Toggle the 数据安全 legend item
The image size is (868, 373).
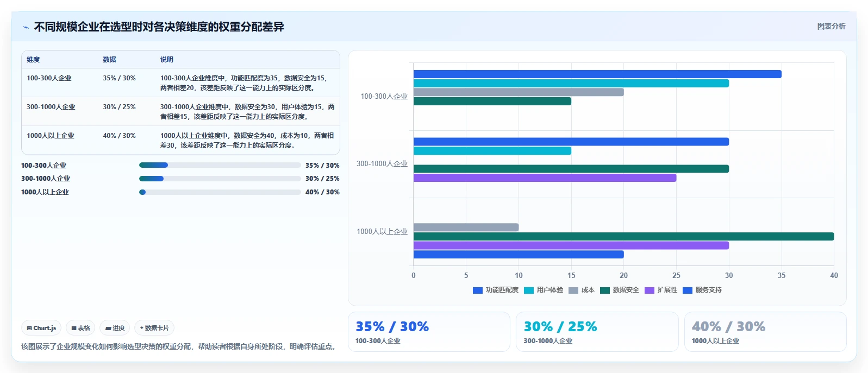pos(620,290)
